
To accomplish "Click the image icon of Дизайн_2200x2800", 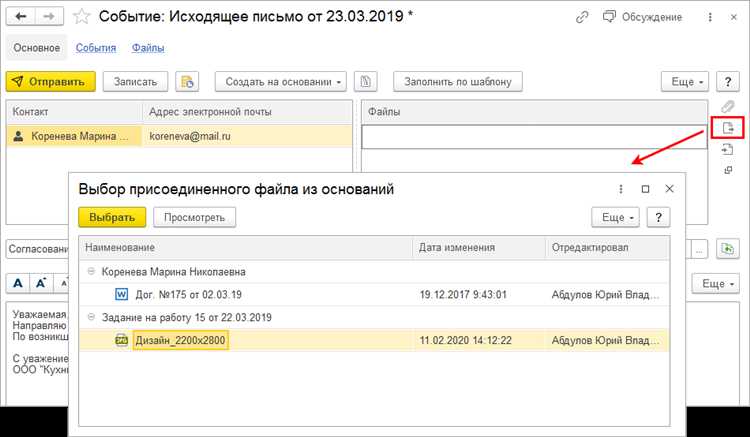I will point(121,340).
